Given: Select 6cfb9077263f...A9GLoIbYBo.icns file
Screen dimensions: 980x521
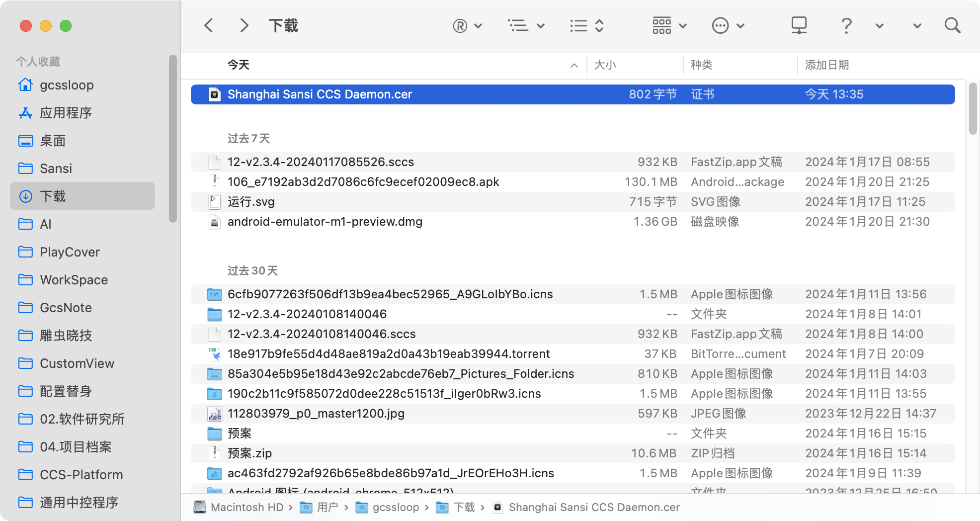Looking at the screenshot, I should click(x=572, y=294).
